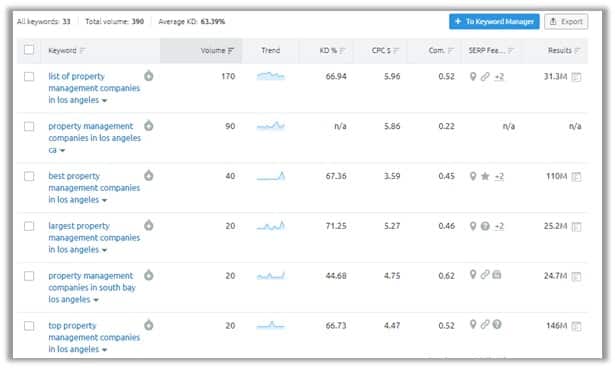Expand the +2 SERP features in 67.36 KD row
The image size is (615, 369).
(499, 176)
